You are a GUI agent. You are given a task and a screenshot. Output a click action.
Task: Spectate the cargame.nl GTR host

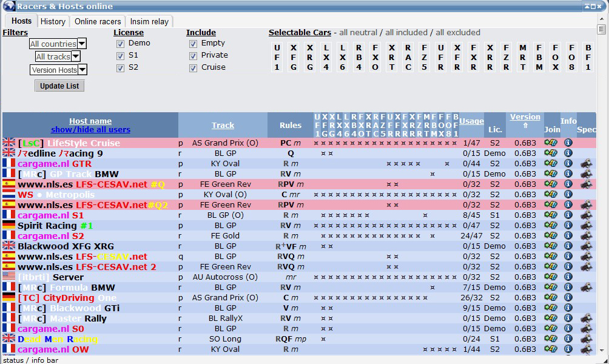(x=587, y=164)
